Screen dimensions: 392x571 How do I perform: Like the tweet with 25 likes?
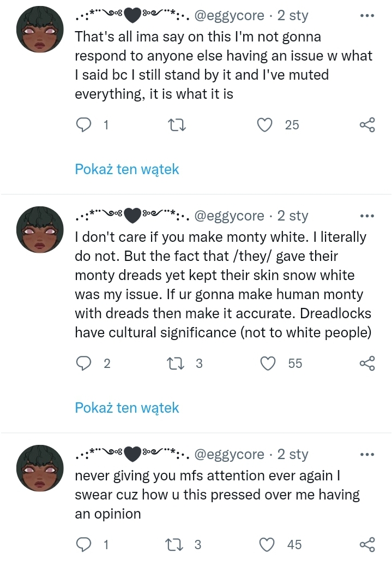point(265,125)
